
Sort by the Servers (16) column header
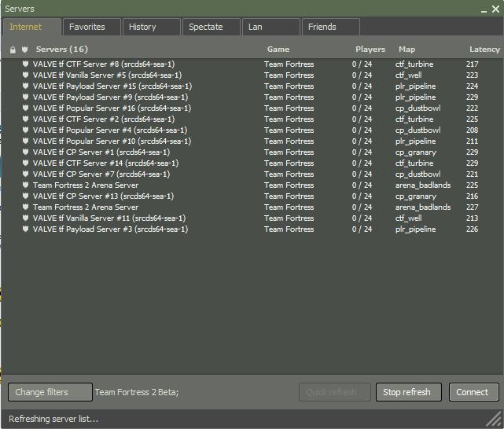(x=61, y=49)
